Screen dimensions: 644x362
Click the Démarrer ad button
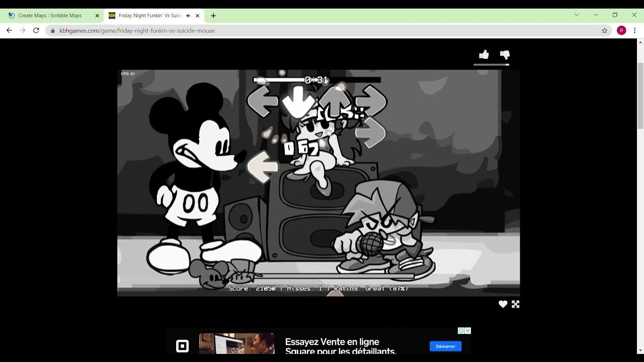pos(445,346)
